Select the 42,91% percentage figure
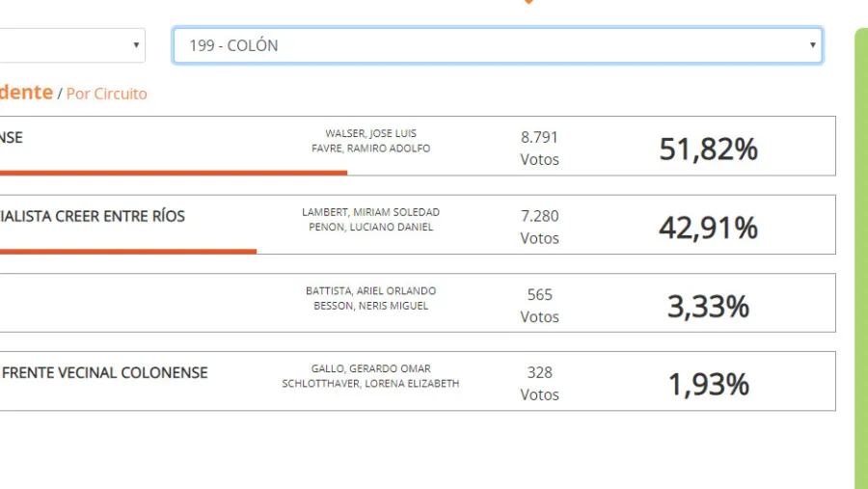The image size is (868, 489). tap(708, 228)
